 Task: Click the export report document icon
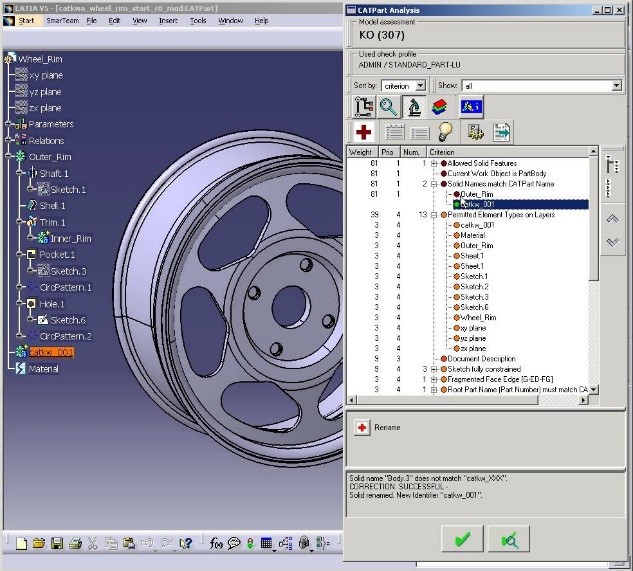pyautogui.click(x=502, y=132)
